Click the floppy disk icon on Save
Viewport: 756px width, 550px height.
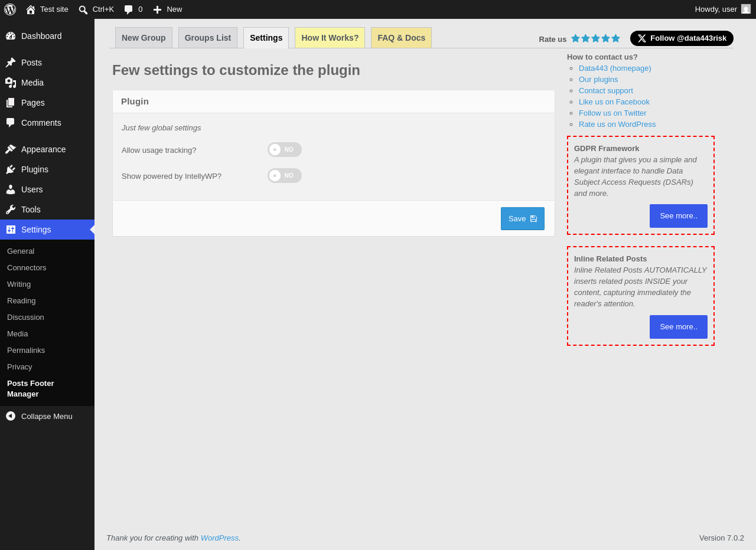533,219
